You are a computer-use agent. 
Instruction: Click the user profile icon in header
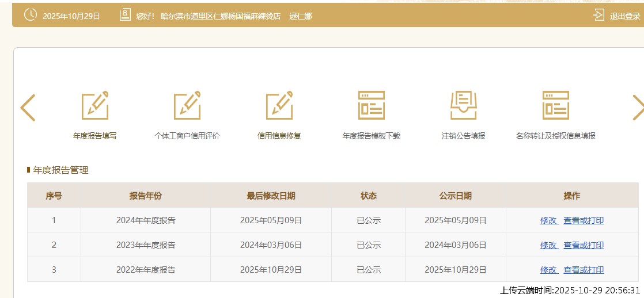coord(125,16)
